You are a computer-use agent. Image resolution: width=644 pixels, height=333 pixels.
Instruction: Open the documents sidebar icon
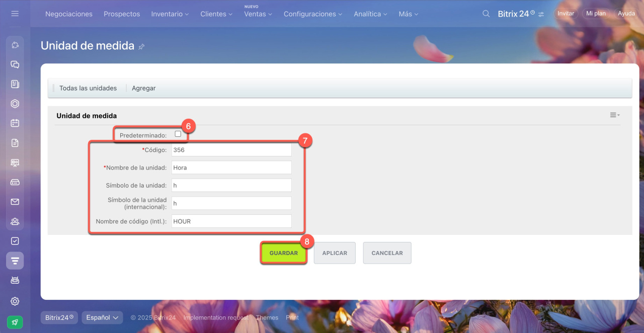(x=15, y=143)
